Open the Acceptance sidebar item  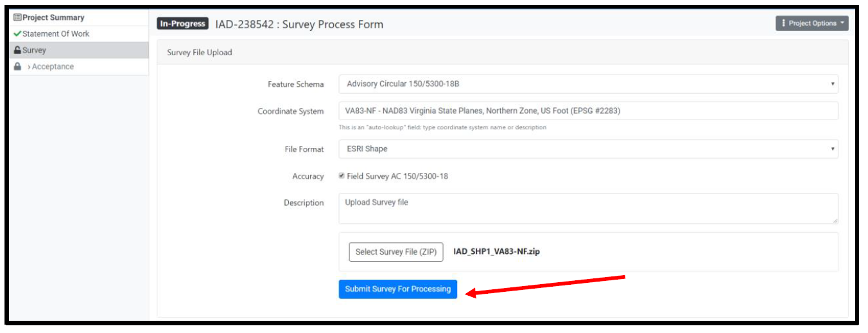pyautogui.click(x=53, y=67)
